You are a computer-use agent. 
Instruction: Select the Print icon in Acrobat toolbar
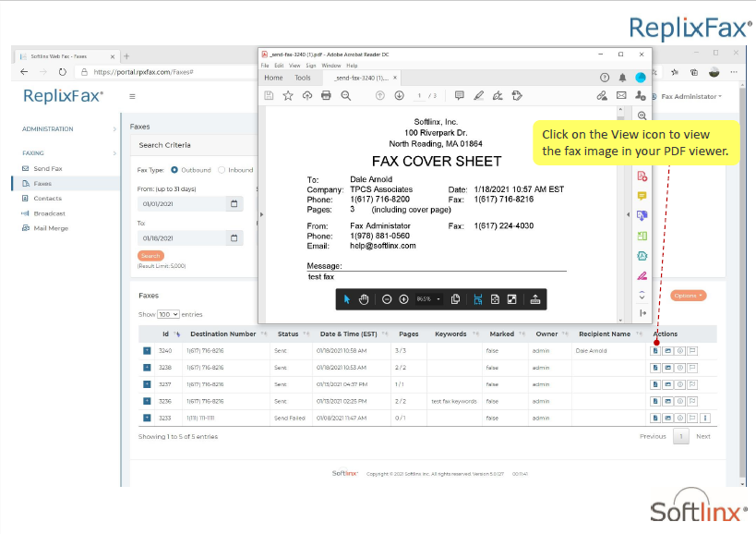click(x=325, y=96)
